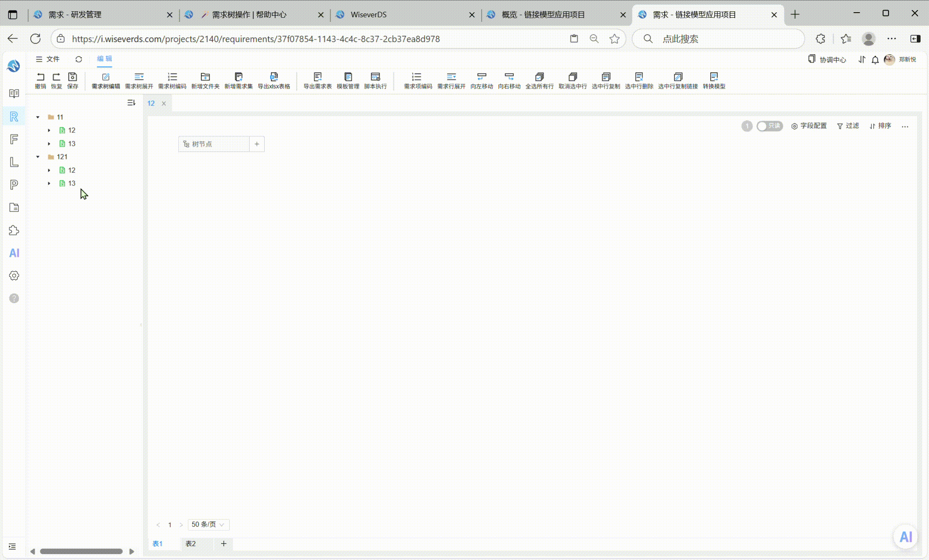Select the 编辑 tab
This screenshot has height=560, width=929.
click(104, 59)
